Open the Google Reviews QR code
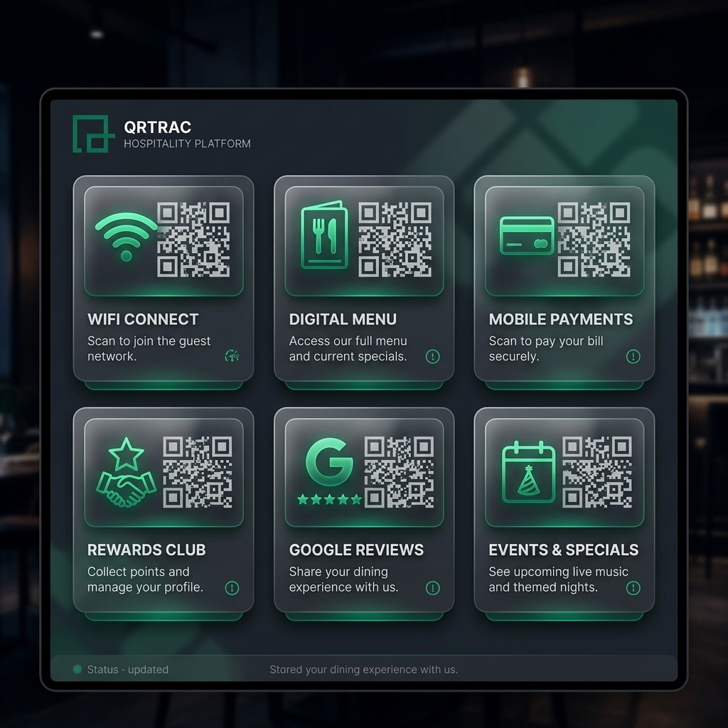The width and height of the screenshot is (728, 728). [400, 472]
